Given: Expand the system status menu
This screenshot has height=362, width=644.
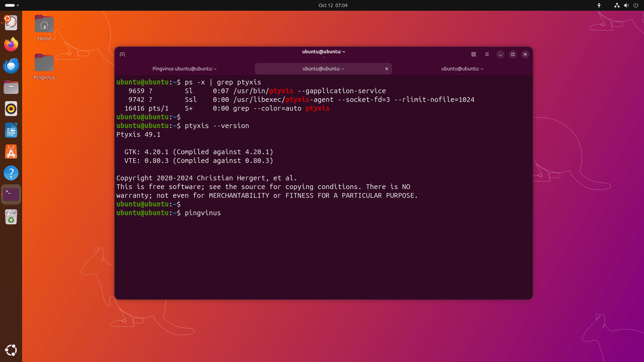Looking at the screenshot, I should tap(626, 5).
